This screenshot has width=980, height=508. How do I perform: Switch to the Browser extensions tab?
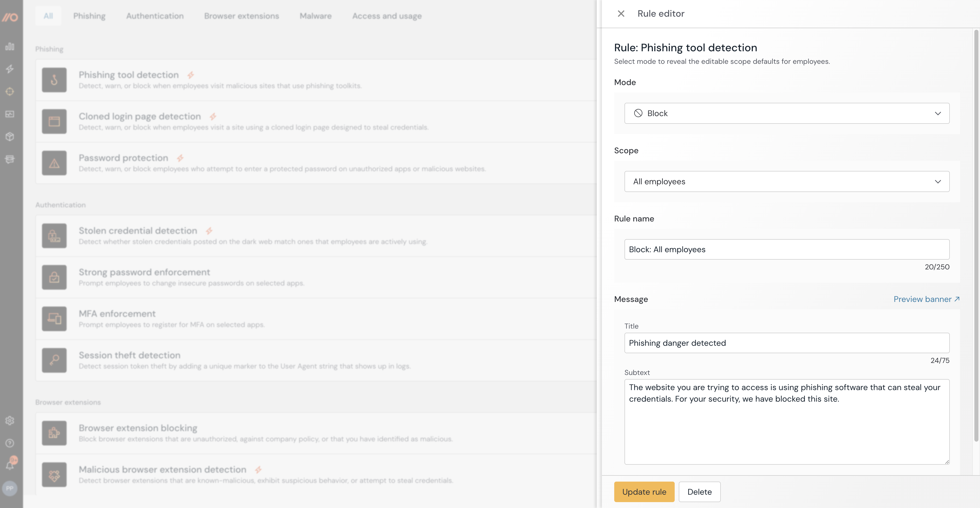coord(242,16)
